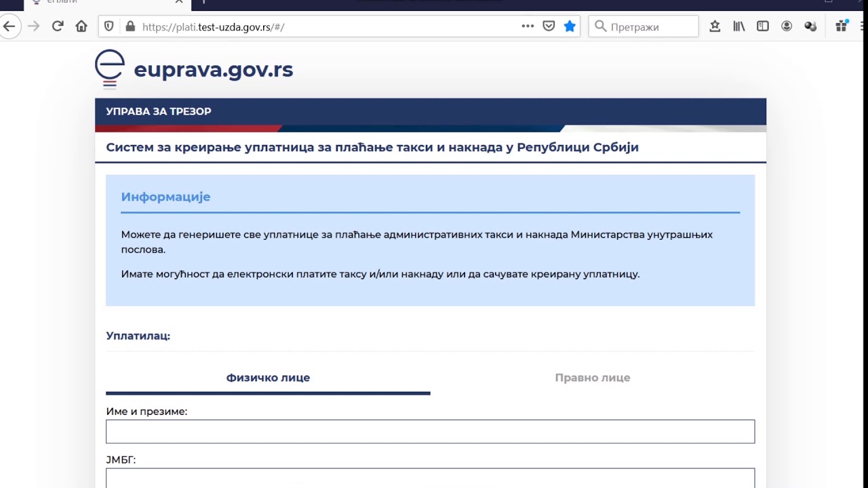868x488 pixels.
Task: Click the search magnifier icon
Action: pyautogui.click(x=600, y=26)
